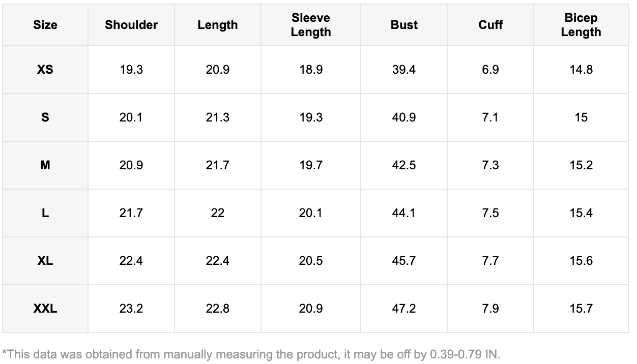Image resolution: width=637 pixels, height=364 pixels.
Task: Click the Bicep Length column header
Action: [581, 25]
